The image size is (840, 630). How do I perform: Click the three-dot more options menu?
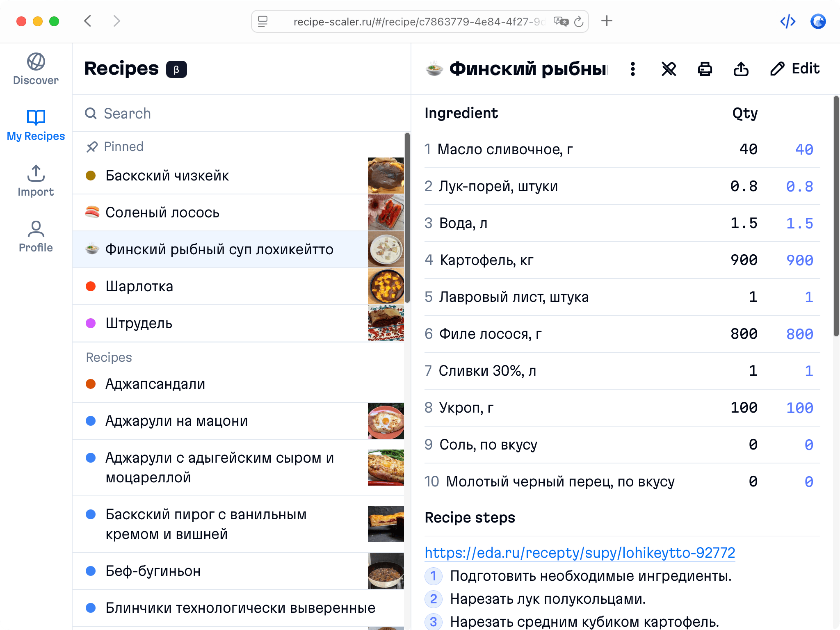(633, 69)
